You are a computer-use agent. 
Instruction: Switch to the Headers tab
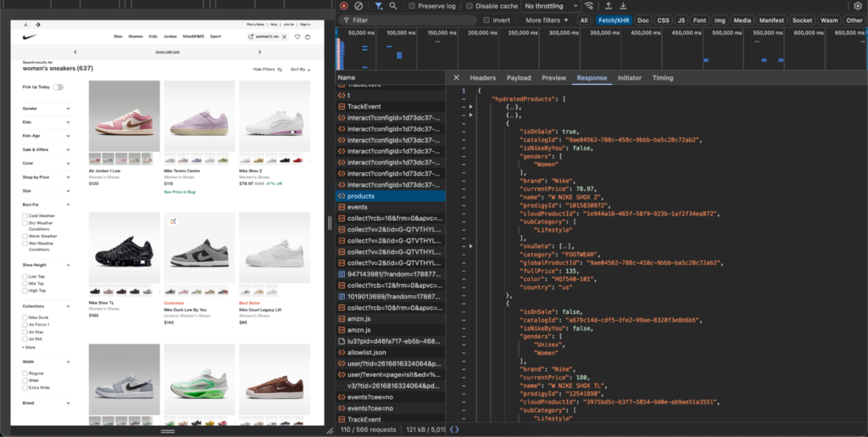[482, 78]
